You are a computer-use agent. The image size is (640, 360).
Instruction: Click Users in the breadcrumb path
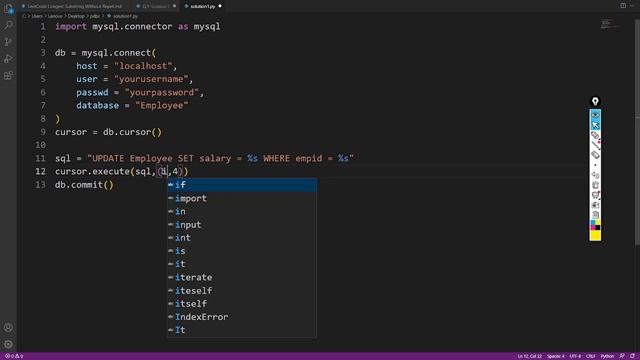pyautogui.click(x=37, y=16)
